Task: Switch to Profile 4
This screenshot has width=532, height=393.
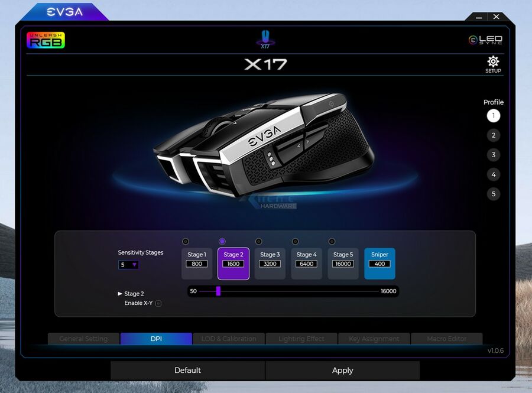Action: (493, 174)
